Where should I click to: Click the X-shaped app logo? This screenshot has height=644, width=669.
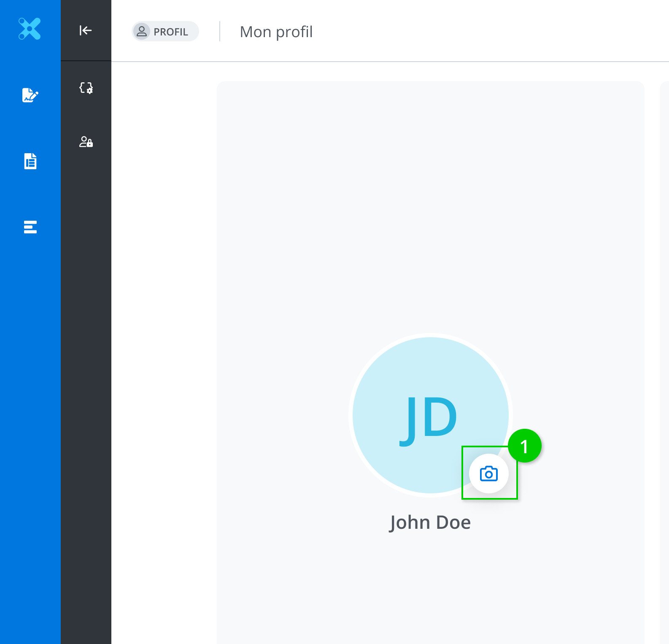[x=30, y=29]
